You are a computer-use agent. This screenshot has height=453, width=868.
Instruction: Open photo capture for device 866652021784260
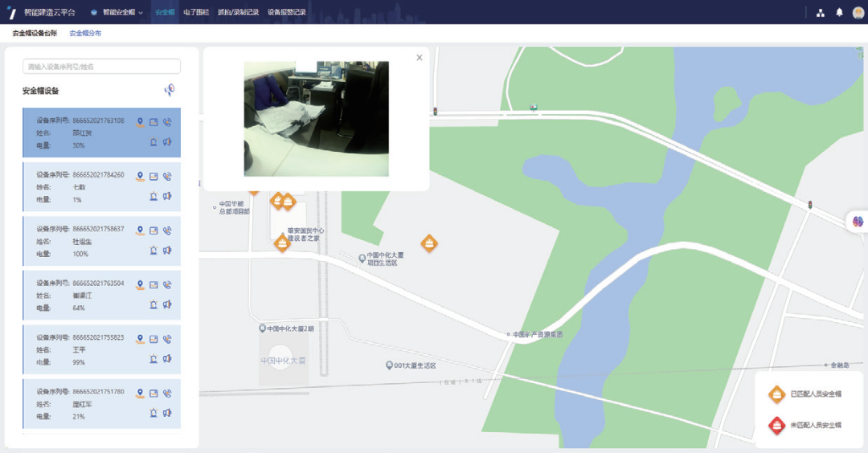(x=154, y=177)
